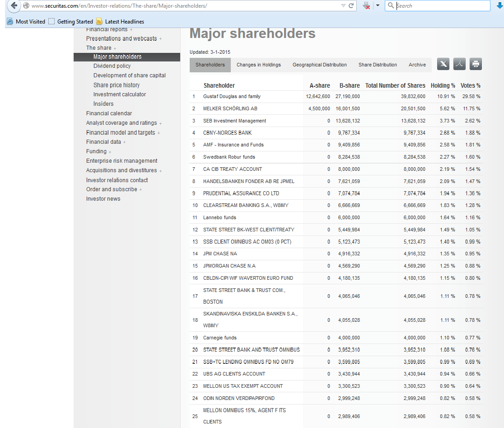Export shareholders table to Excel icon
The width and height of the screenshot is (504, 428).
[x=443, y=64]
